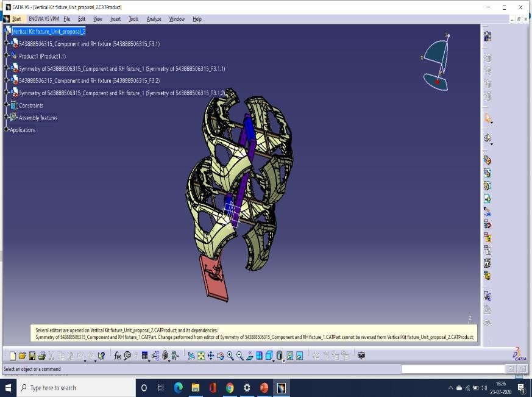Open a file with the Open folder icon
Screen dimensions: 532x397
pos(22,356)
